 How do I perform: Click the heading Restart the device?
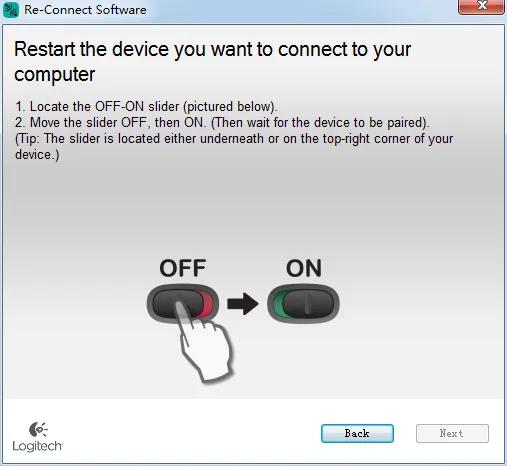click(213, 61)
